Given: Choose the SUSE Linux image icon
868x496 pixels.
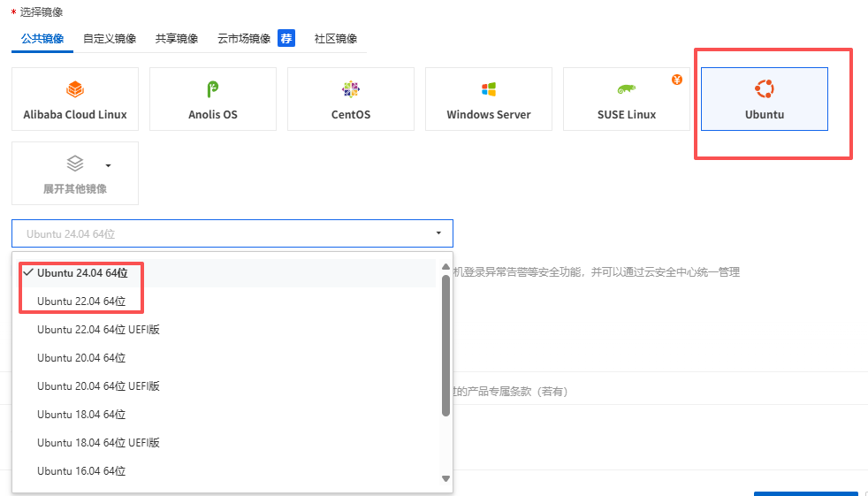Looking at the screenshot, I should click(x=627, y=89).
